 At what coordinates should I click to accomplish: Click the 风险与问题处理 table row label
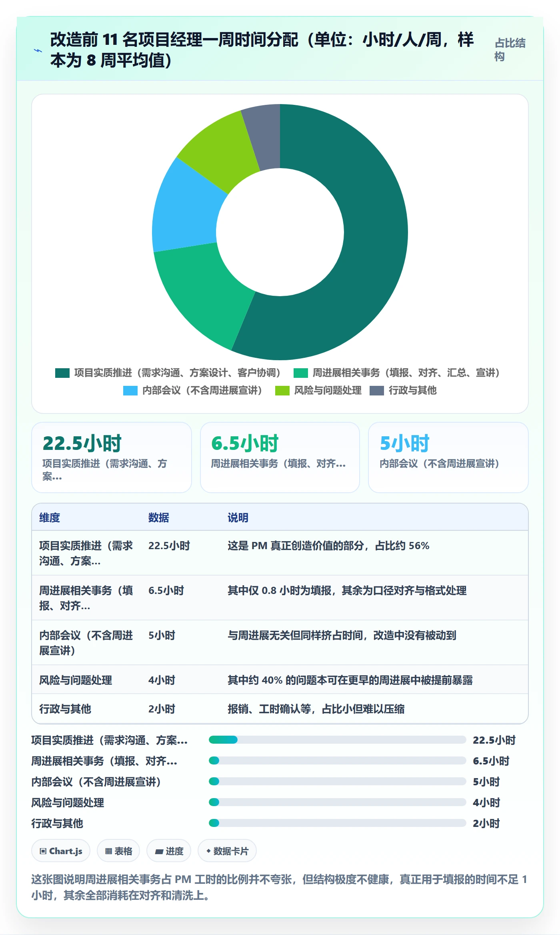click(x=76, y=680)
